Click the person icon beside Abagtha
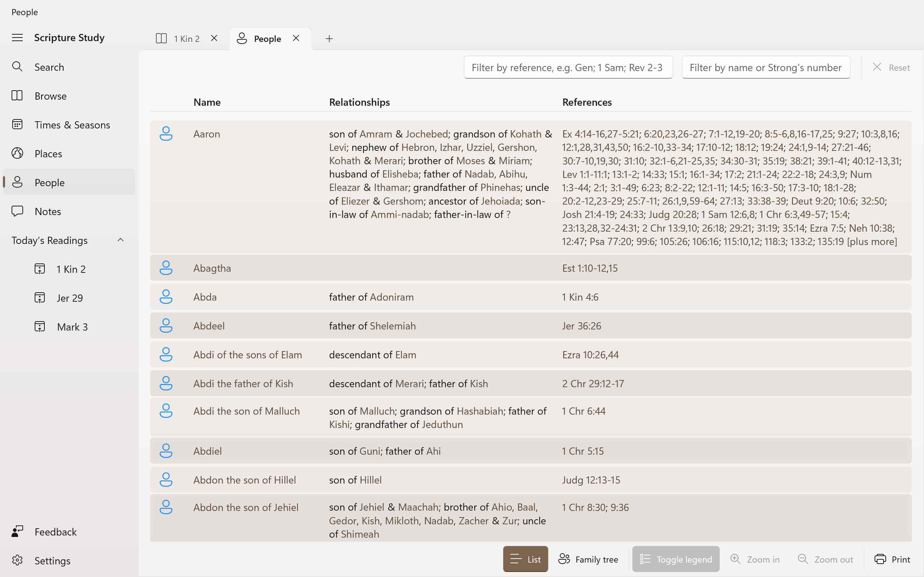924x577 pixels. 166,268
